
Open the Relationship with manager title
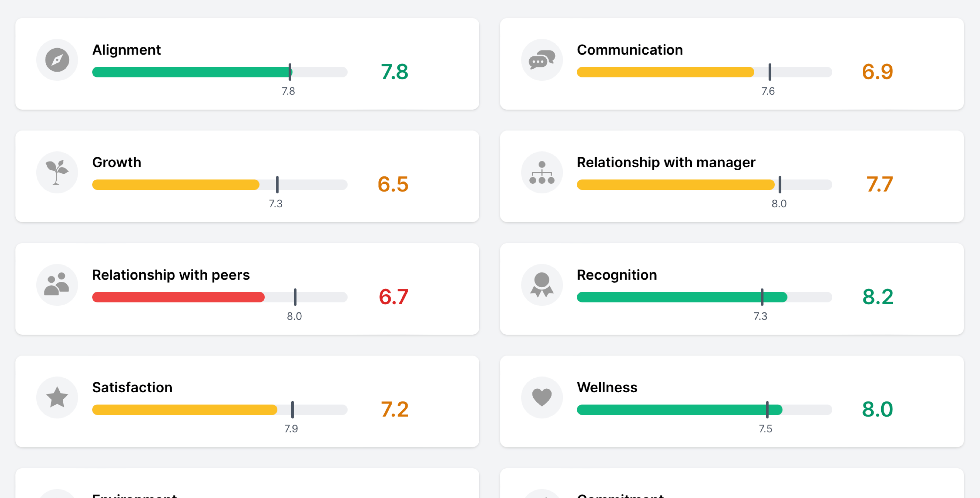click(666, 163)
